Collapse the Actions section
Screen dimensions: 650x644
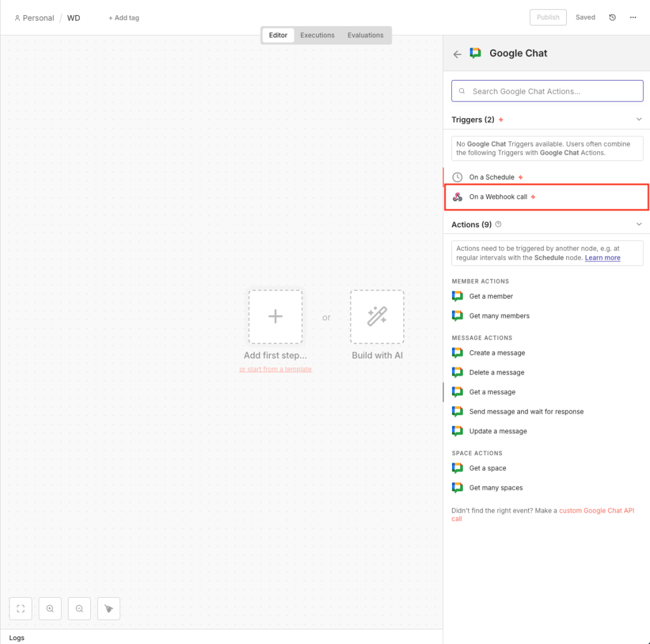tap(639, 224)
